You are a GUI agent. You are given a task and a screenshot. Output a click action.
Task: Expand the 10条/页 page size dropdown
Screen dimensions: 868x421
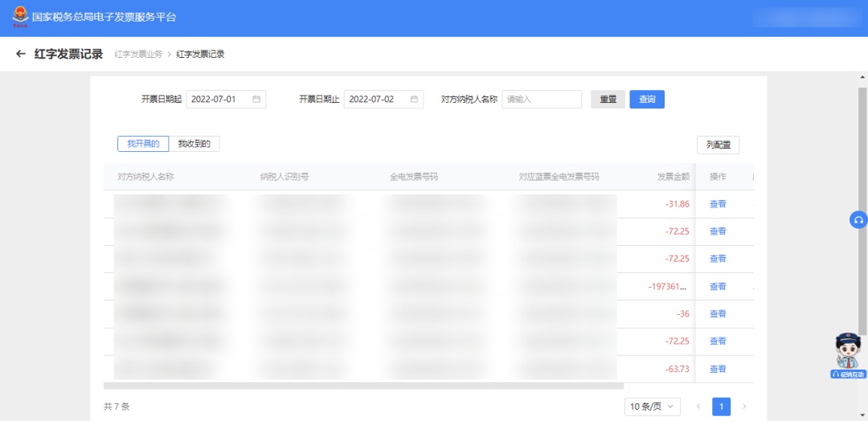click(x=652, y=407)
